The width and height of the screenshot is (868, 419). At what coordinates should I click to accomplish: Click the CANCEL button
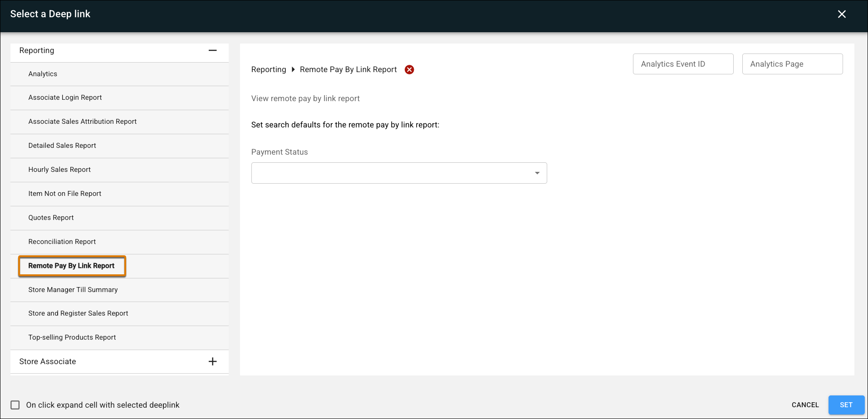(805, 405)
